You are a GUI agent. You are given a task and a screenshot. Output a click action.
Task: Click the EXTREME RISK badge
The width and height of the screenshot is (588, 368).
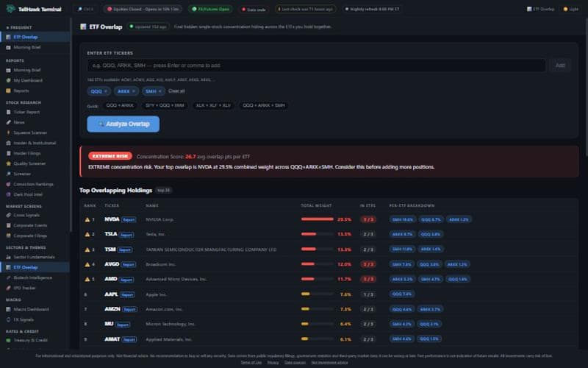pos(110,156)
